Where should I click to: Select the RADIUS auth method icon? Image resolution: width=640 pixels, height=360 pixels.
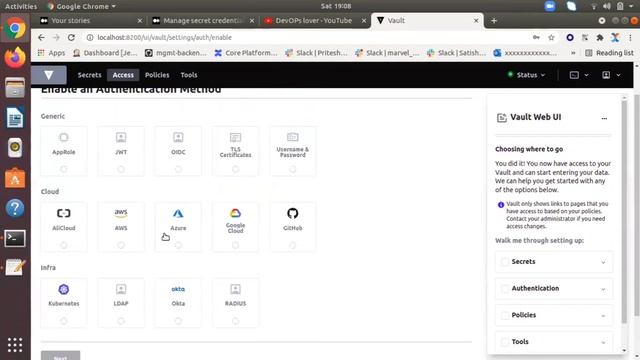(235, 289)
